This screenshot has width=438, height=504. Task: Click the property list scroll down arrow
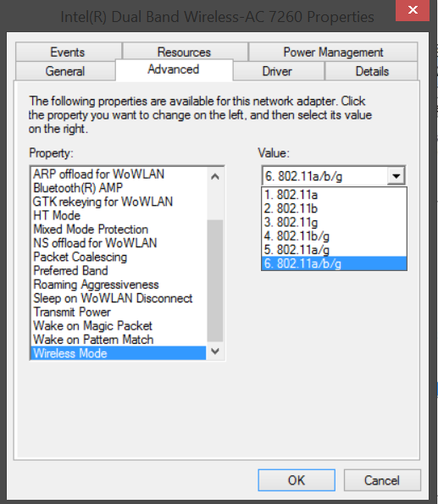tap(215, 351)
